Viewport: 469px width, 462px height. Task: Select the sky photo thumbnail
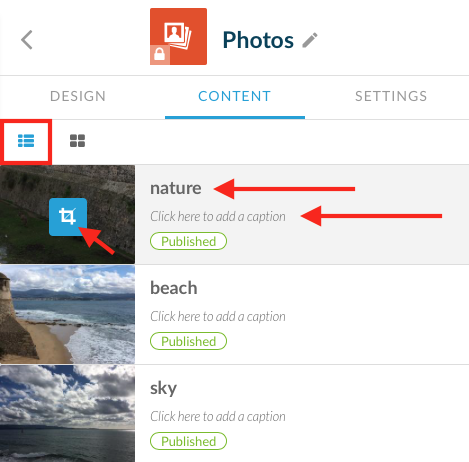click(67, 414)
